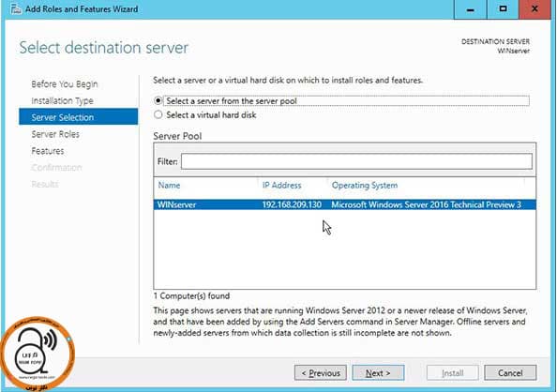This screenshot has height=392, width=557.
Task: Maximize the wizard window
Action: pyautogui.click(x=503, y=9)
